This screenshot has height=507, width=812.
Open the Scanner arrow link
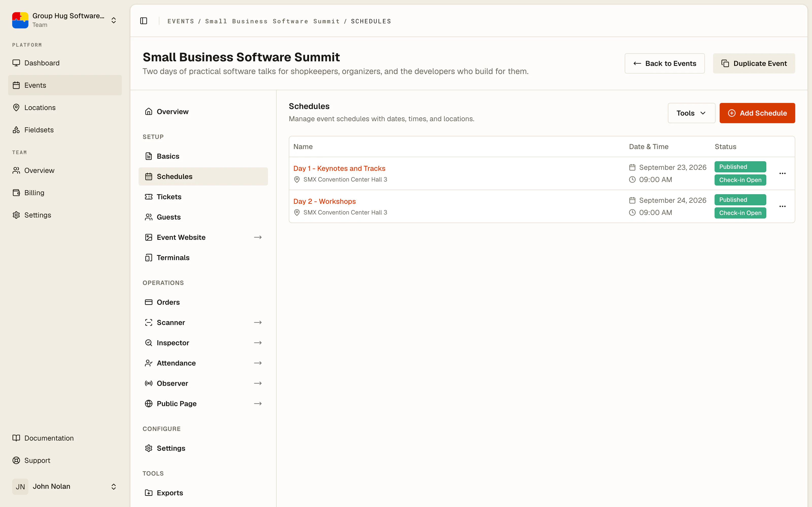coord(258,322)
